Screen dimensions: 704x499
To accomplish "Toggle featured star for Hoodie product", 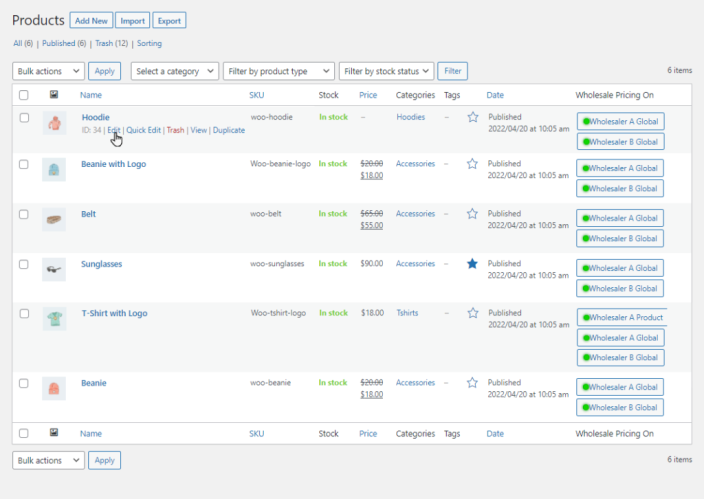I will coord(472,118).
